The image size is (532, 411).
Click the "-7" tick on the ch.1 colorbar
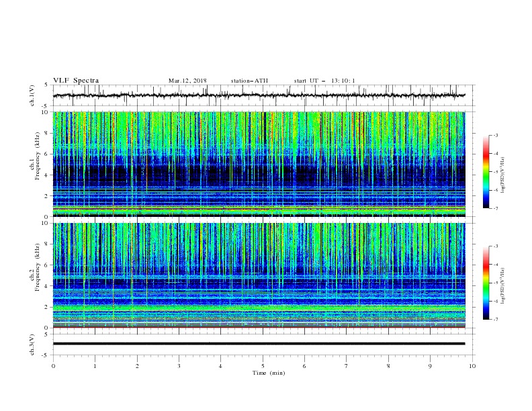pyautogui.click(x=495, y=208)
